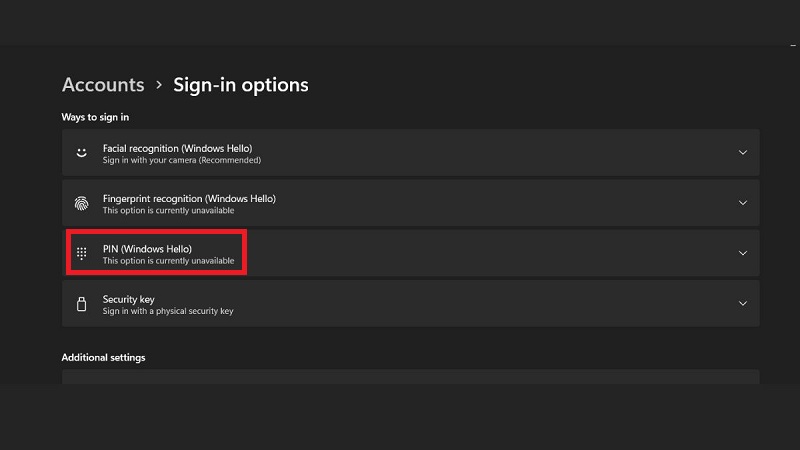Image resolution: width=800 pixels, height=450 pixels.
Task: Go back to Accounts in breadcrumb
Action: point(103,85)
